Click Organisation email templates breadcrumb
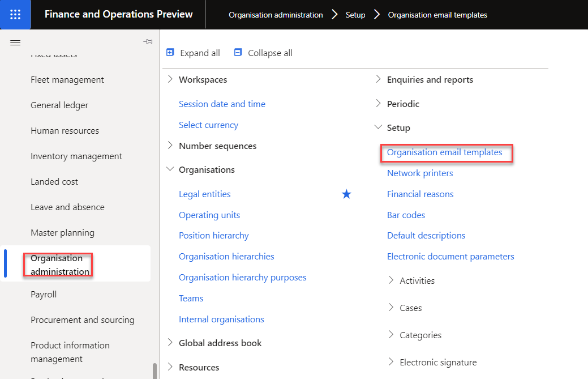The height and width of the screenshot is (379, 588). pos(437,15)
